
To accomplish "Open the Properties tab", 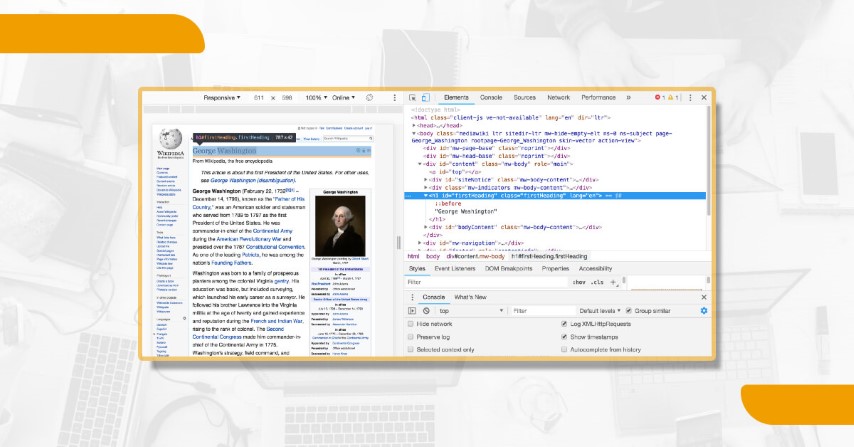I will (x=555, y=268).
